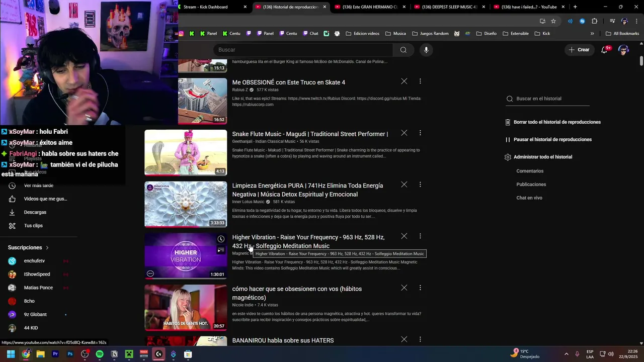The image size is (644, 362).
Task: Open options menu for the Skate 4 video
Action: click(420, 81)
